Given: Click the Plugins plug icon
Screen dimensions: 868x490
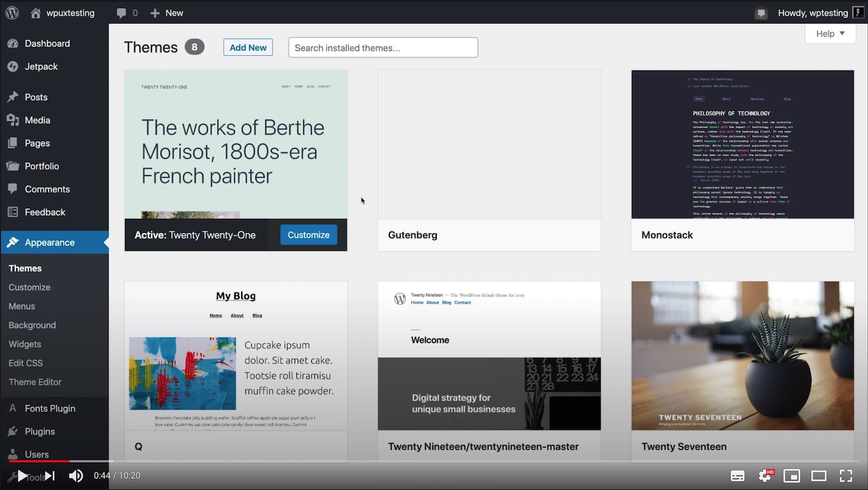Looking at the screenshot, I should pos(12,431).
